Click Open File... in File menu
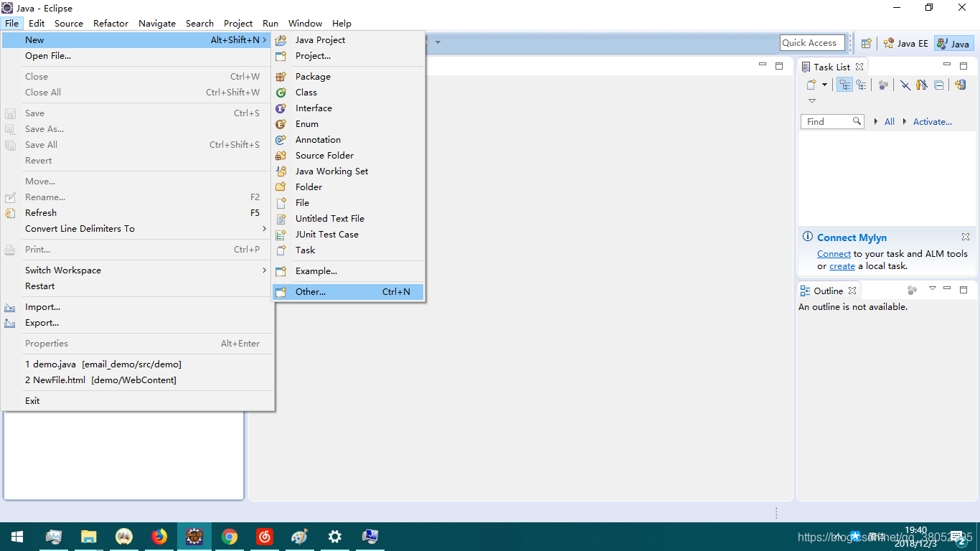The width and height of the screenshot is (980, 551). 137,56
